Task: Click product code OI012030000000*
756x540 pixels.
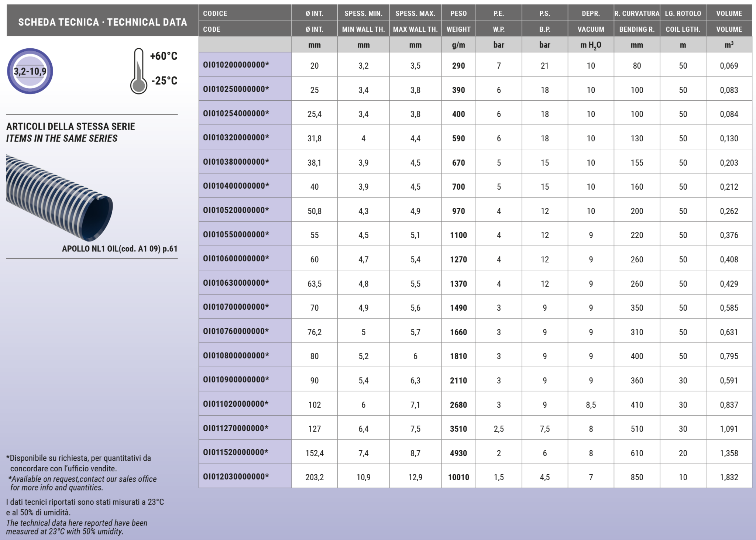Action: pyautogui.click(x=236, y=477)
